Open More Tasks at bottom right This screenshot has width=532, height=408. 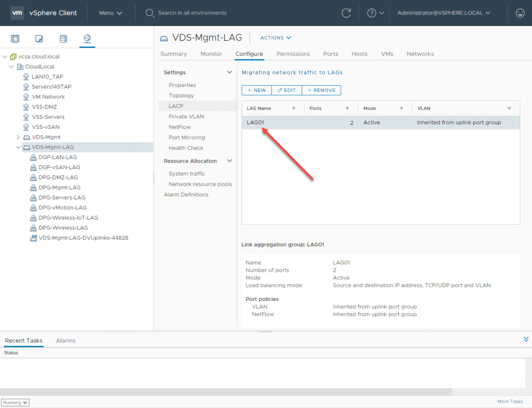click(x=509, y=401)
